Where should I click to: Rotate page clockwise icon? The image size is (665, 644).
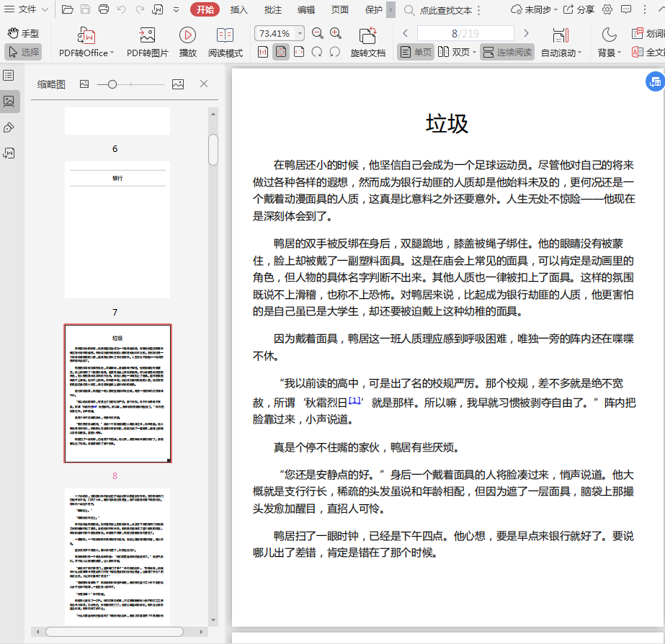click(317, 52)
